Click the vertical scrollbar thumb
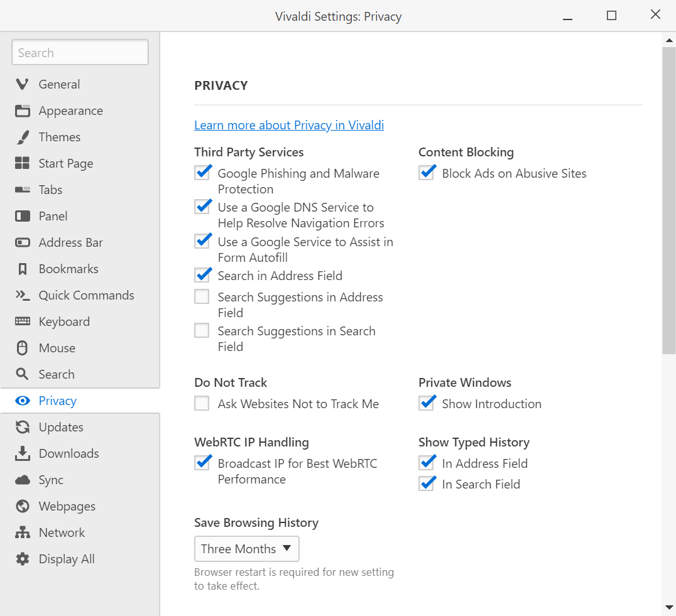 coord(669,200)
